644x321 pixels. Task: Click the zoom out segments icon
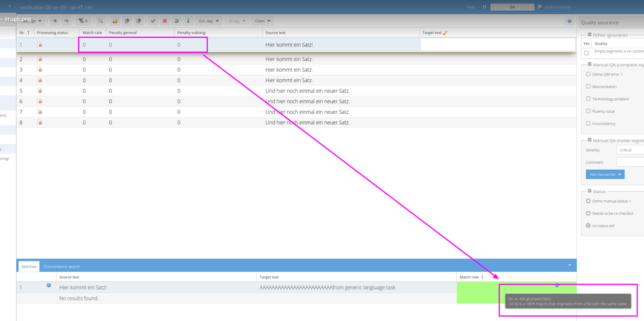[66, 21]
